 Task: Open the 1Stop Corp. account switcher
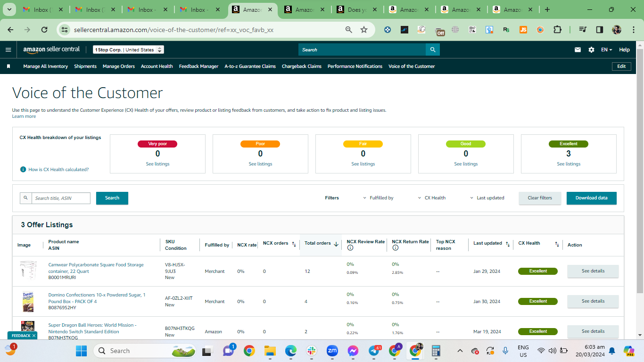point(128,49)
